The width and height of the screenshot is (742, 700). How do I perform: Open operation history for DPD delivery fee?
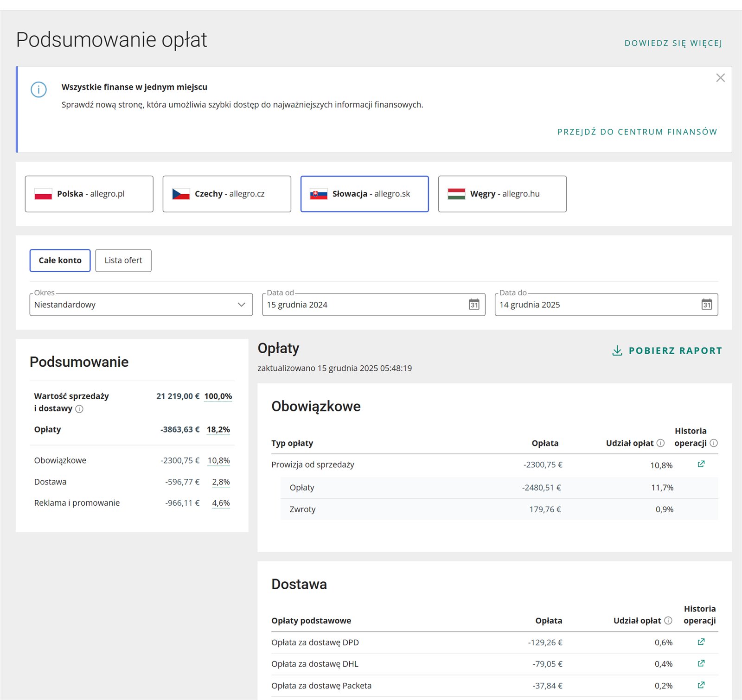pyautogui.click(x=701, y=642)
